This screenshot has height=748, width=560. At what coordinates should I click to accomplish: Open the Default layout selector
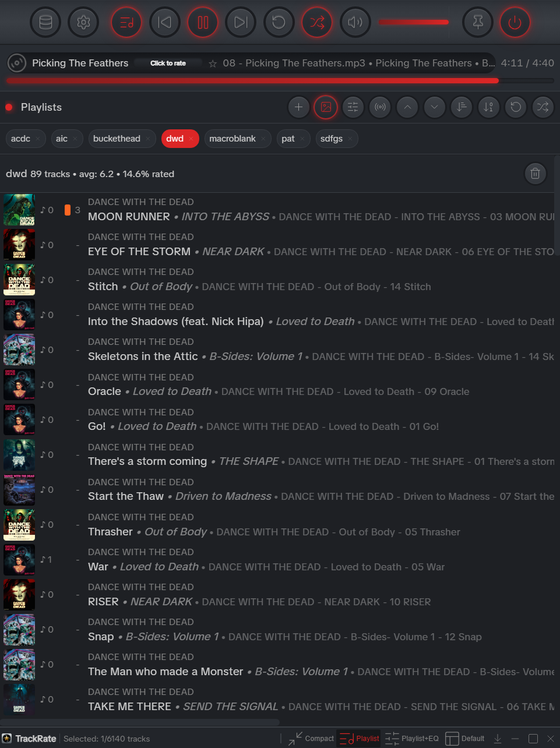click(x=464, y=738)
